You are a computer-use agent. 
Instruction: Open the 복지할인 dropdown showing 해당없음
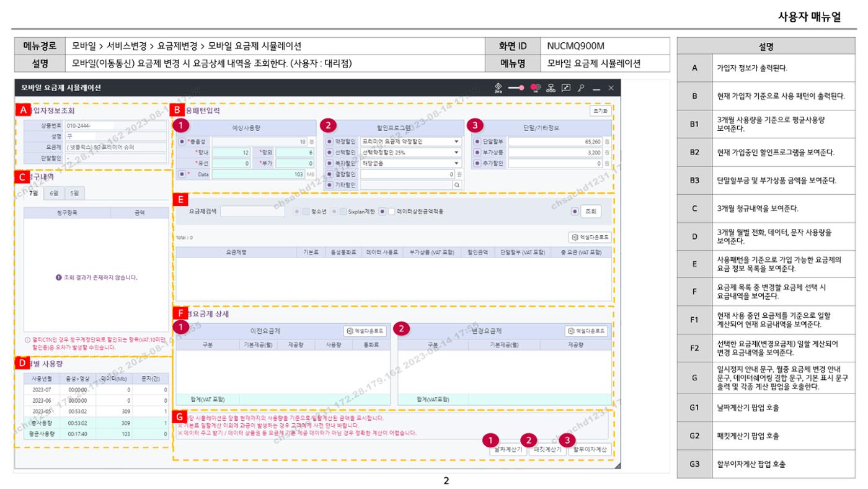(x=411, y=163)
